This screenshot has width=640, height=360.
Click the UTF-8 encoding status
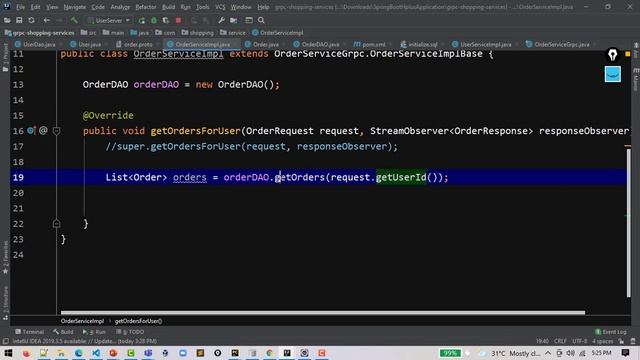click(580, 341)
